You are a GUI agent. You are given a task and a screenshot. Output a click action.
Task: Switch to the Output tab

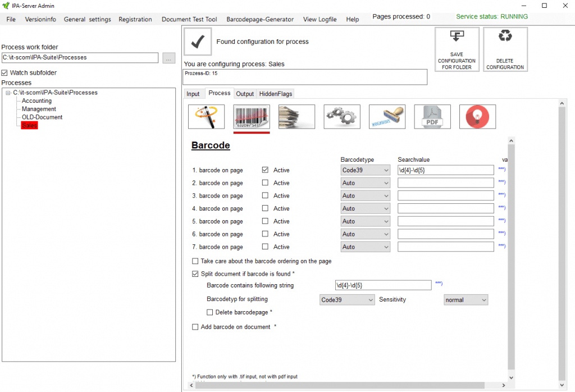coord(245,94)
